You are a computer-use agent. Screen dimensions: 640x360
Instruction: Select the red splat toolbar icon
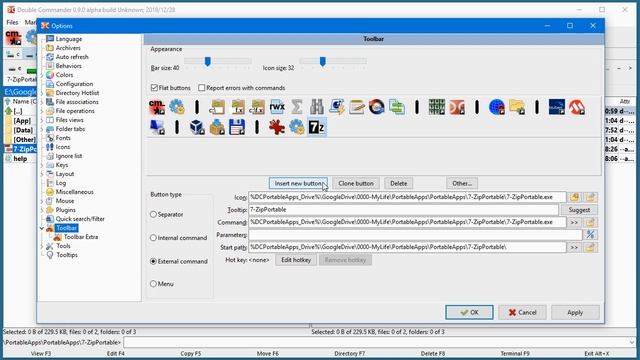(x=277, y=127)
